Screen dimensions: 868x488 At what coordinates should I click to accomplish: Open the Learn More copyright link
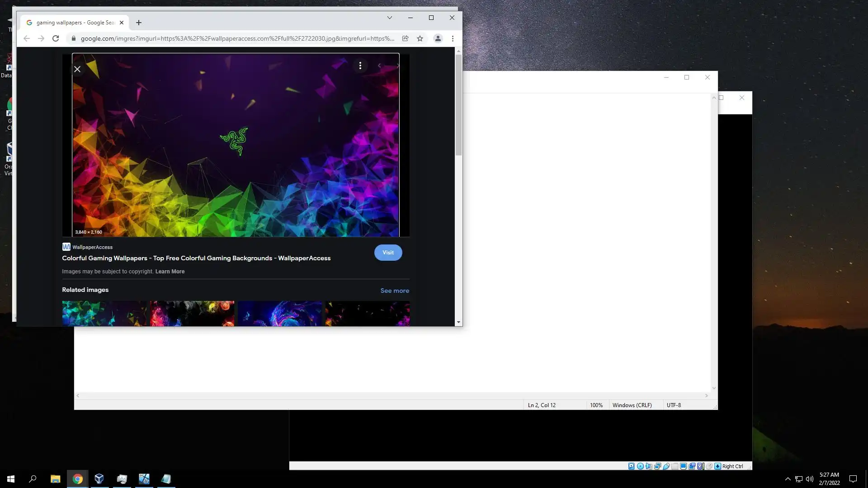click(170, 272)
